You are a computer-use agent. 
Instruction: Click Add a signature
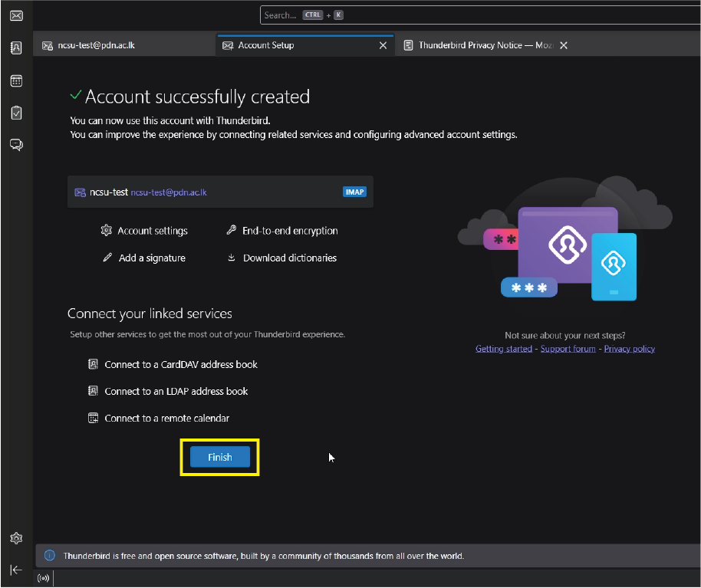(x=151, y=258)
